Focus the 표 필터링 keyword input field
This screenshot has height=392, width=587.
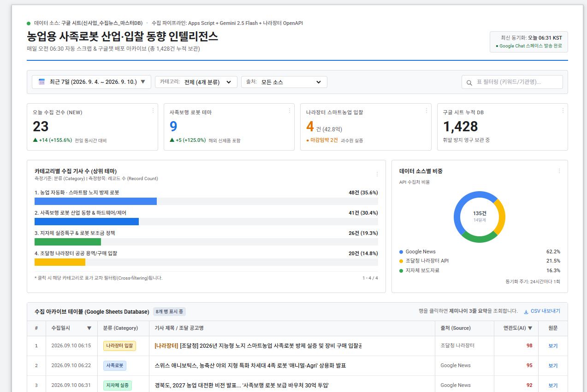coord(512,82)
